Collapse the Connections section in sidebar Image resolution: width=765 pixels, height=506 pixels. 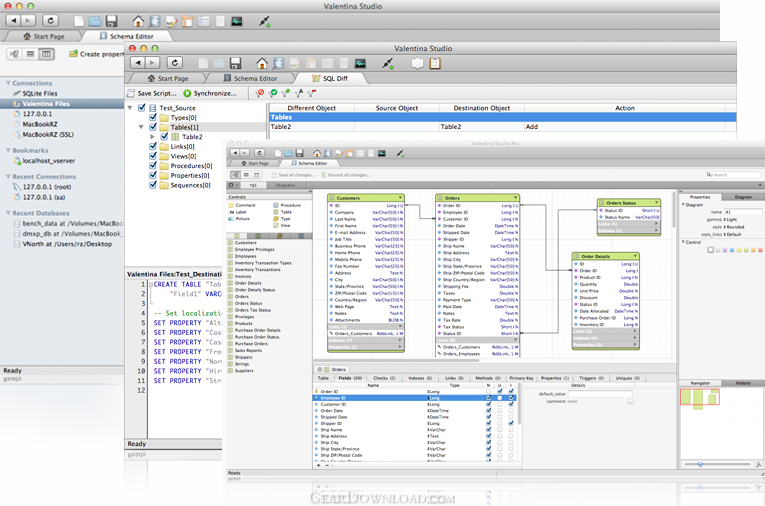(x=8, y=83)
